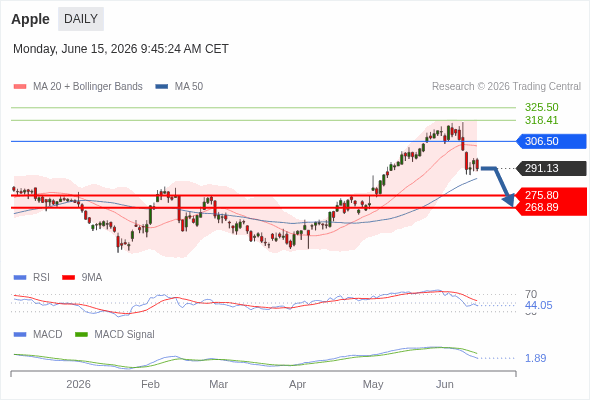
Task: Click the red 275.80 support value
Action: coord(541,195)
